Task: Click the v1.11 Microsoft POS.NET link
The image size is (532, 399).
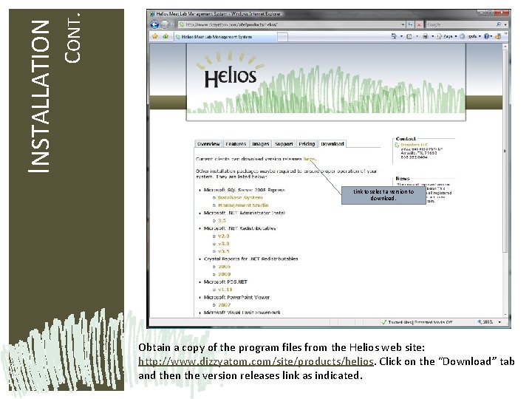Action: click(x=225, y=290)
